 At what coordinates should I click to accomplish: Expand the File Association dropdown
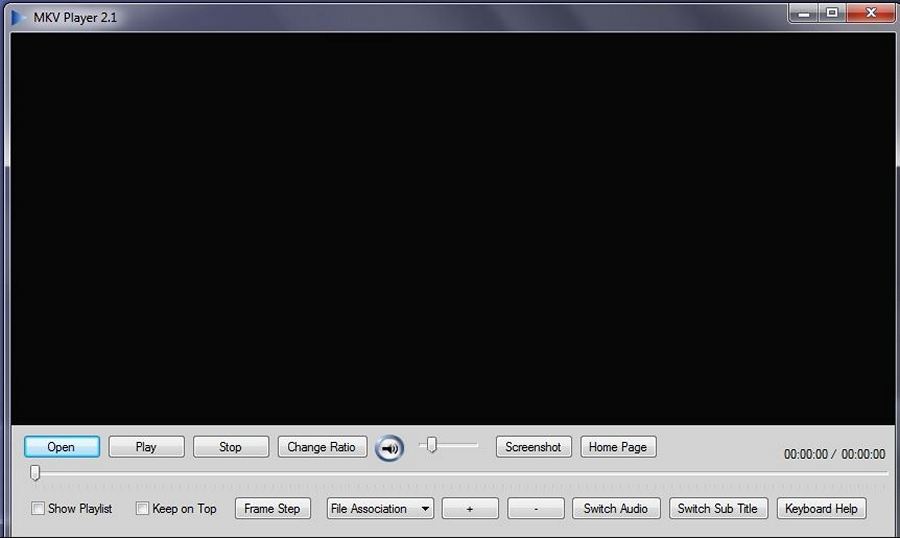(380, 508)
